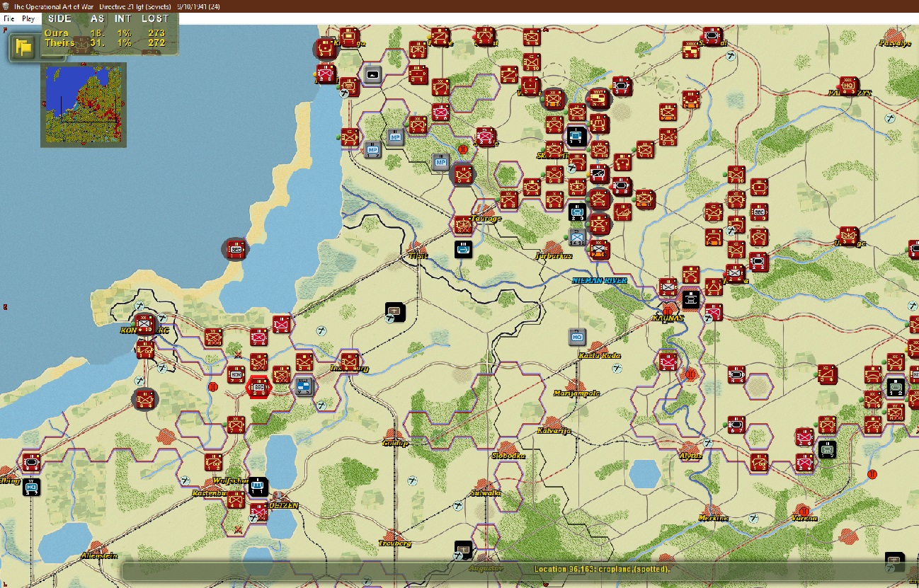This screenshot has height=588, width=919.
Task: Select the red unit at Lotzen
Action: 258,512
